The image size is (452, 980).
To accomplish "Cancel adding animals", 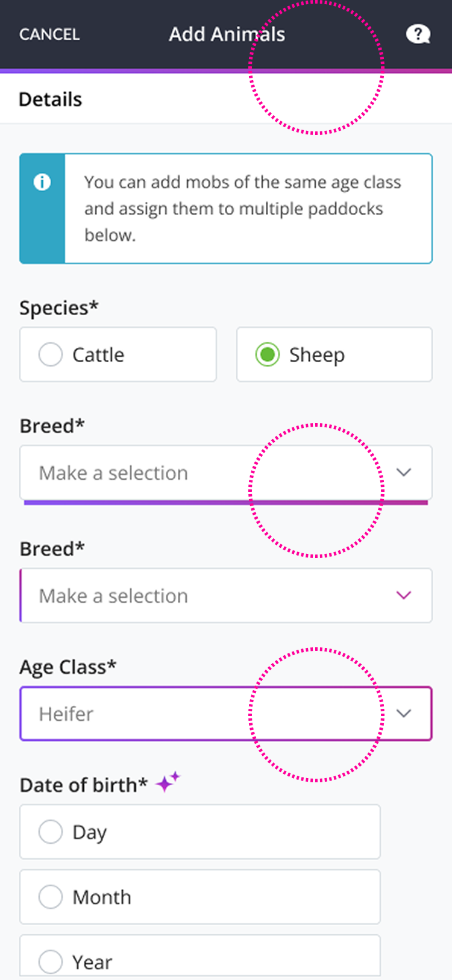I will tap(49, 34).
